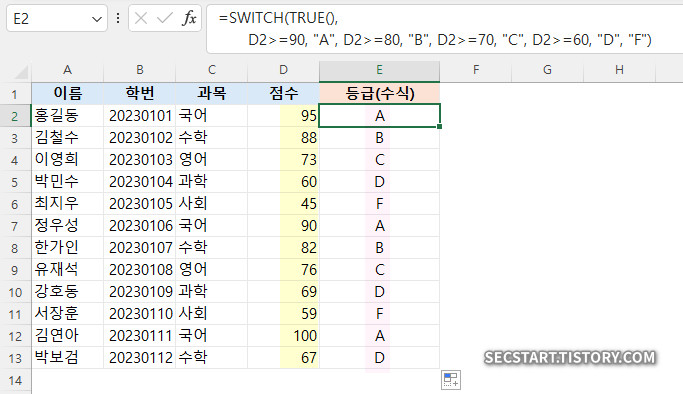Click the subject cell 사회 in 서장훈 row

212,313
